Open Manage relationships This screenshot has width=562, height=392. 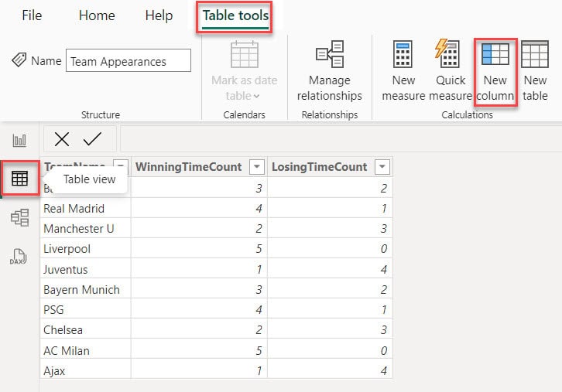[x=330, y=70]
